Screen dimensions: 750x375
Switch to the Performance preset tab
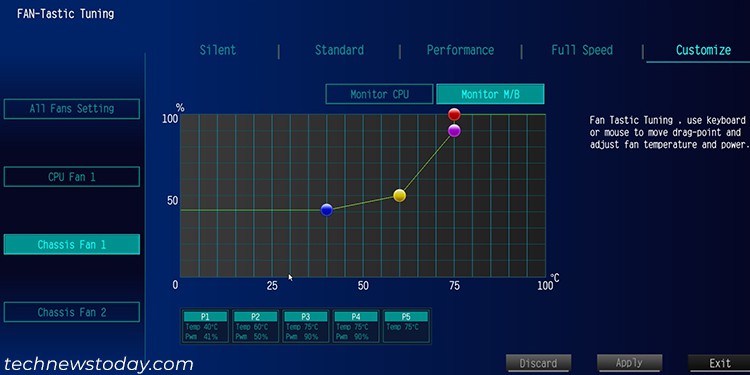(460, 50)
